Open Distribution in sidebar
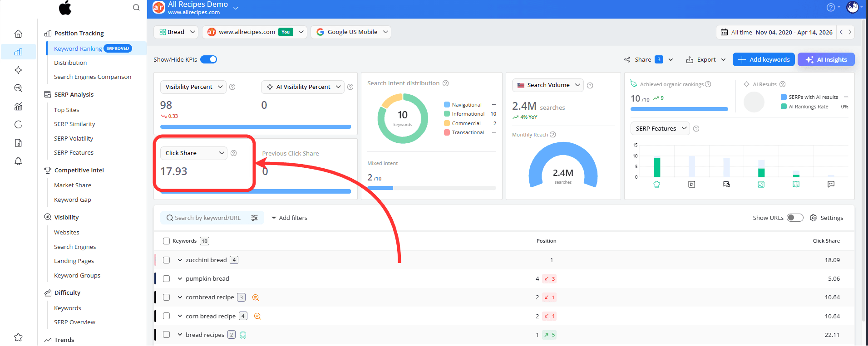This screenshot has width=868, height=346. [x=70, y=63]
